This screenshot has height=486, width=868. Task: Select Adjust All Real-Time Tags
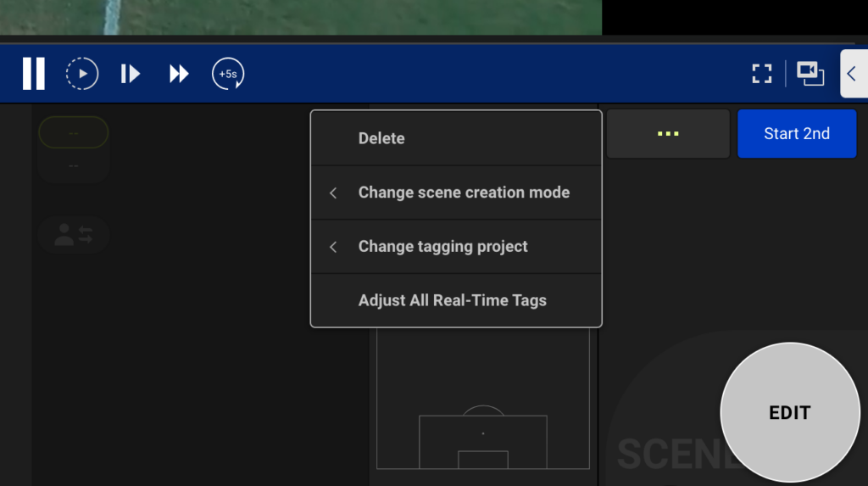(x=456, y=300)
